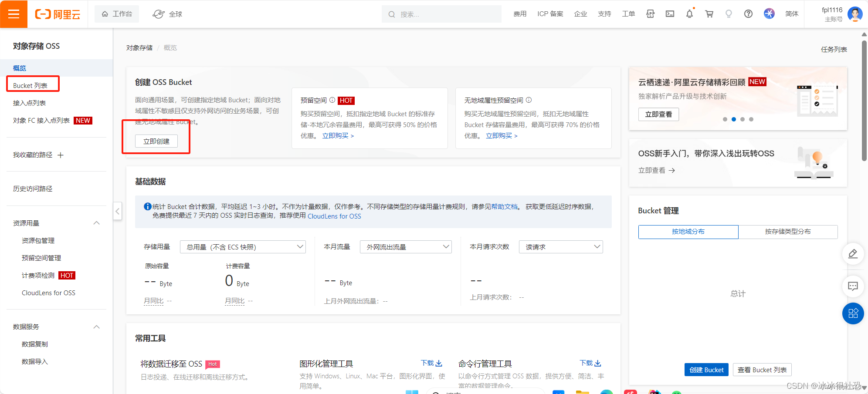The height and width of the screenshot is (394, 868).
Task: Select the second banner carousel dot
Action: (734, 119)
